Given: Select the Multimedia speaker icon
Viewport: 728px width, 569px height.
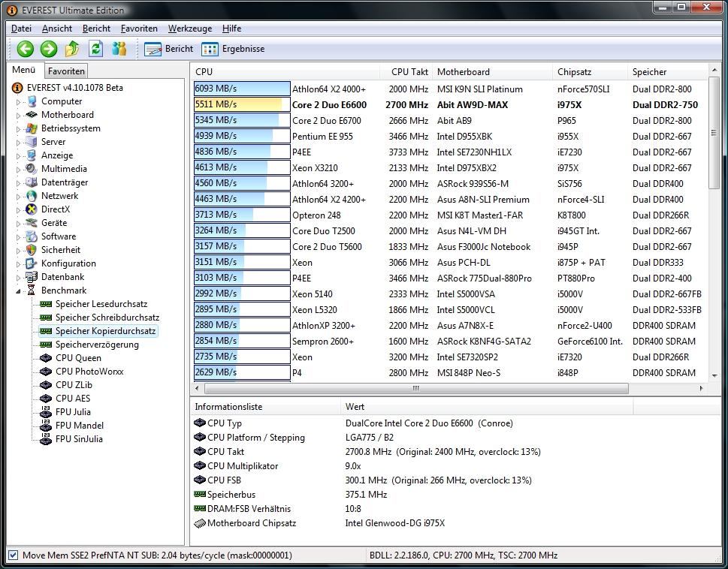Looking at the screenshot, I should [x=32, y=168].
